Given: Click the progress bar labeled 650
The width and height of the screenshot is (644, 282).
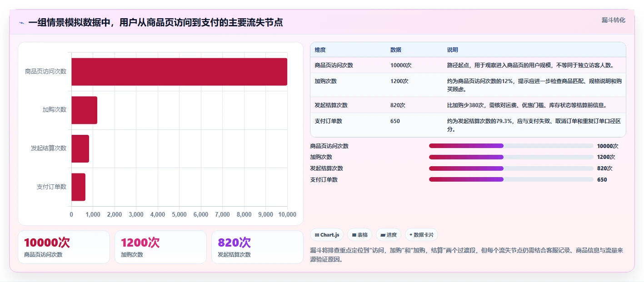Looking at the screenshot, I should pos(511,179).
